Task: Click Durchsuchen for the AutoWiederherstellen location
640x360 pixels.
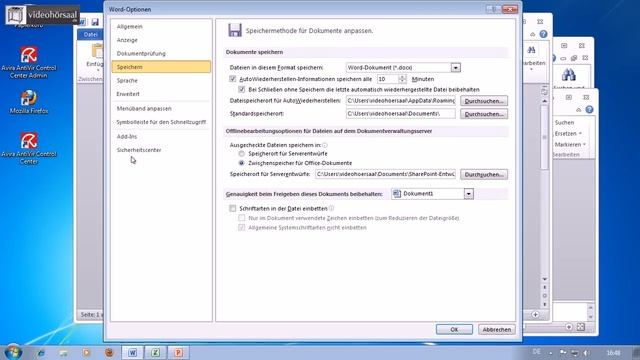Action: [x=484, y=101]
